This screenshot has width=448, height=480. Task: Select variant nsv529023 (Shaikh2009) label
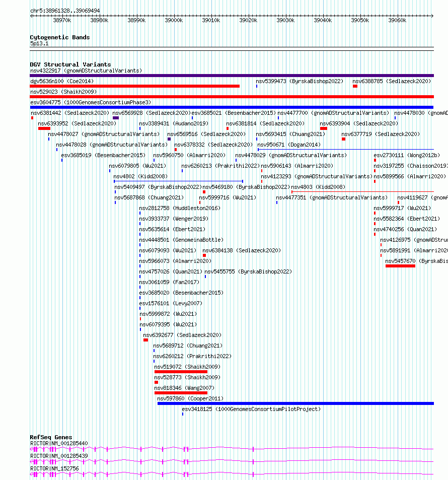[63, 92]
